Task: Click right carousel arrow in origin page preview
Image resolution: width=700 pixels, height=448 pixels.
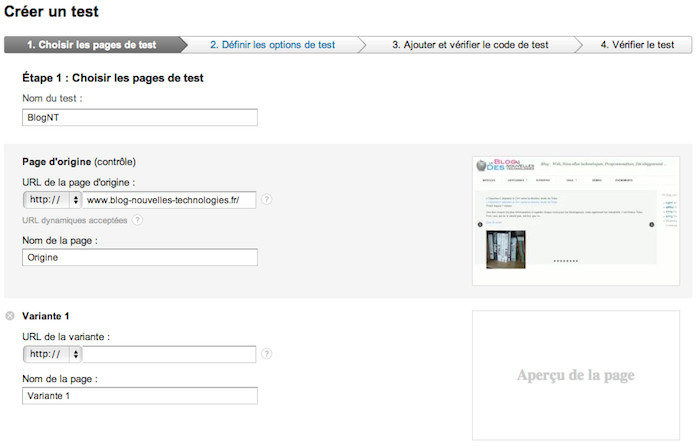Action: 652,224
